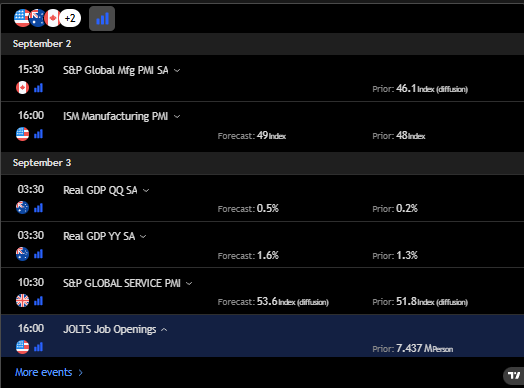Click the TradingView logo icon
Image resolution: width=524 pixels, height=388 pixels.
[514, 376]
